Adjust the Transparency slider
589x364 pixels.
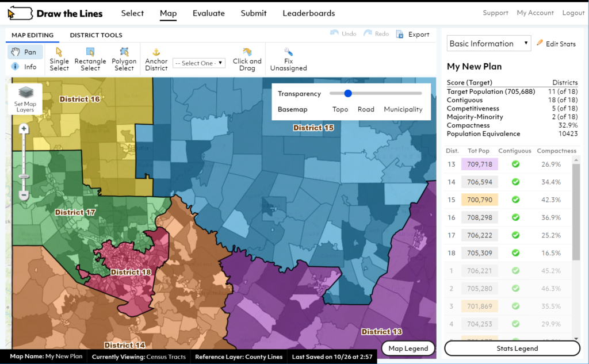(x=347, y=93)
